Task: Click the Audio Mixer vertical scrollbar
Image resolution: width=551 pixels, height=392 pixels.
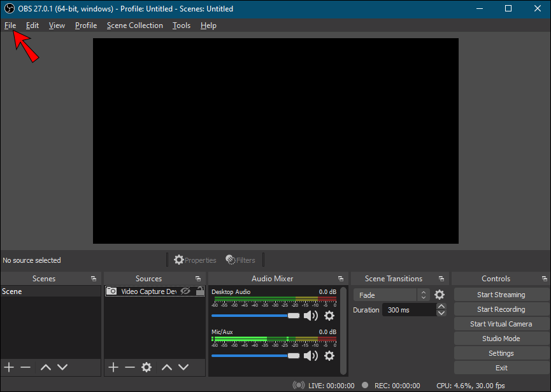Action: pos(344,331)
